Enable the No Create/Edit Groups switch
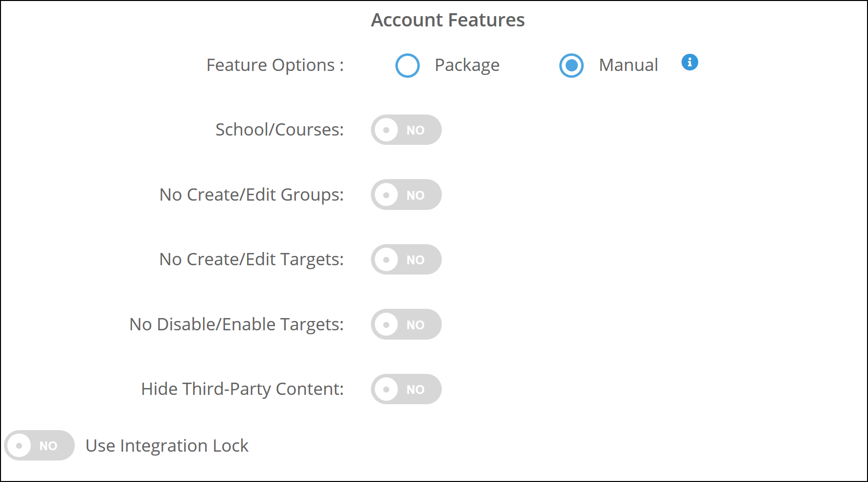868x482 pixels. click(406, 195)
